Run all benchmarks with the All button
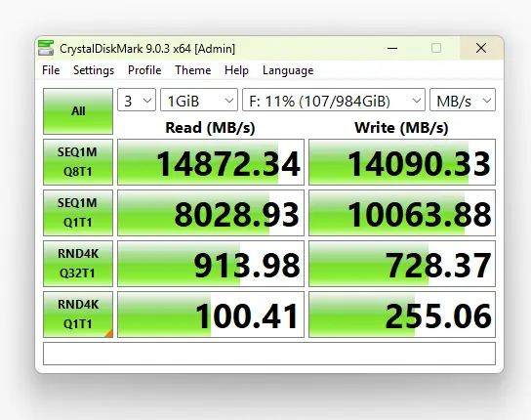This screenshot has width=531, height=420. pyautogui.click(x=78, y=111)
